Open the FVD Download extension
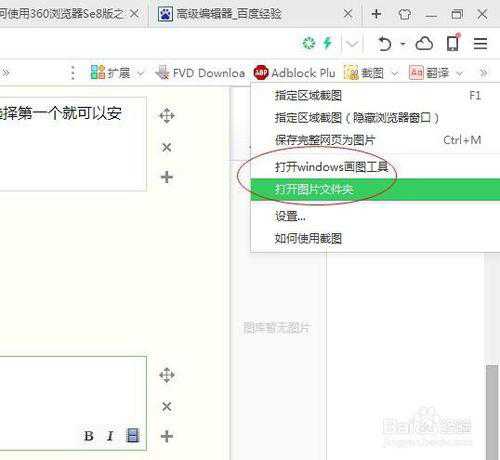This screenshot has height=460, width=500. click(200, 73)
